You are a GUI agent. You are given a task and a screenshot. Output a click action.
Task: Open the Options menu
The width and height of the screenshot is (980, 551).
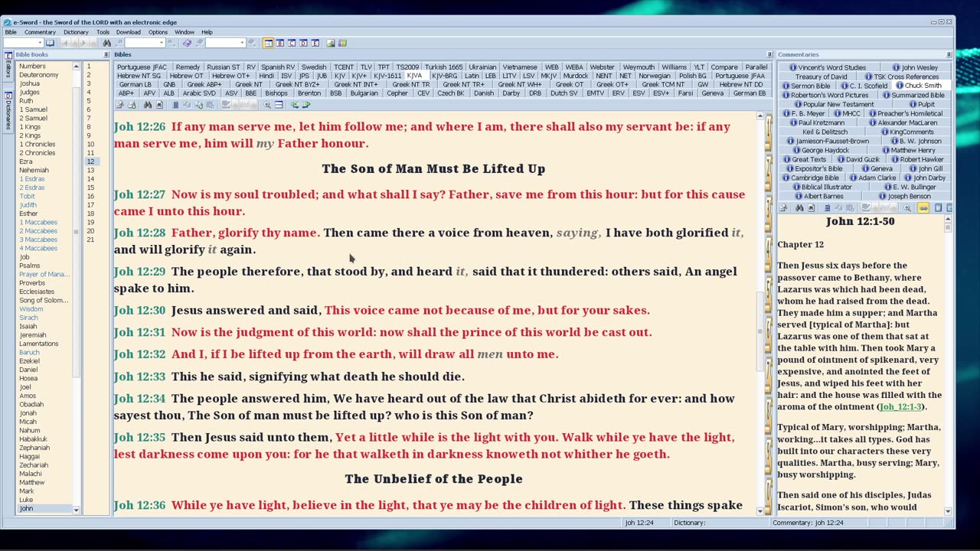click(158, 32)
